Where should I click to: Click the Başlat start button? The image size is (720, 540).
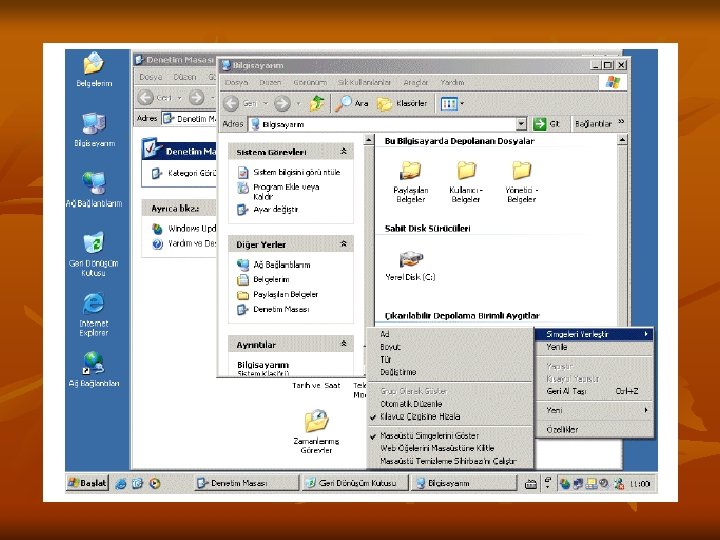click(87, 483)
